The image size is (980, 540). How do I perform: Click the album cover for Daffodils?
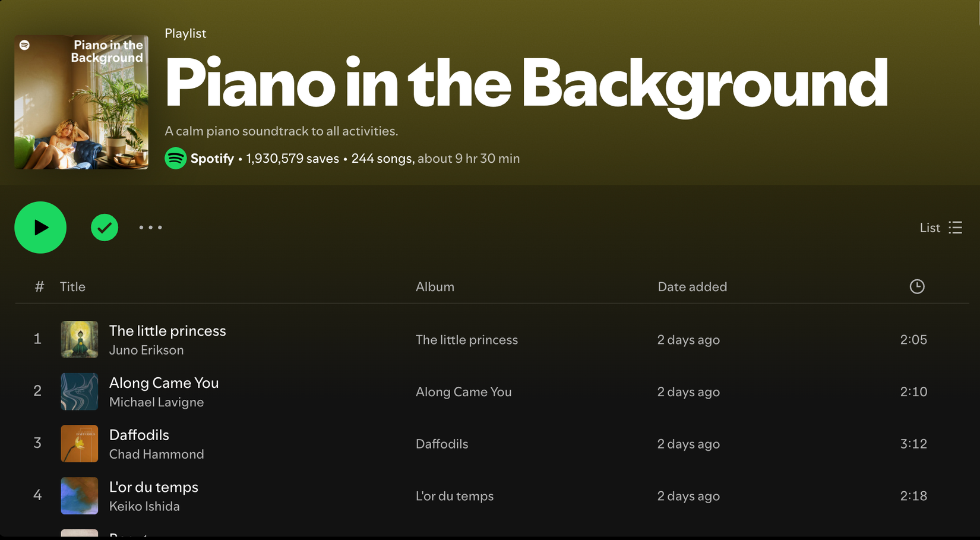(x=79, y=443)
